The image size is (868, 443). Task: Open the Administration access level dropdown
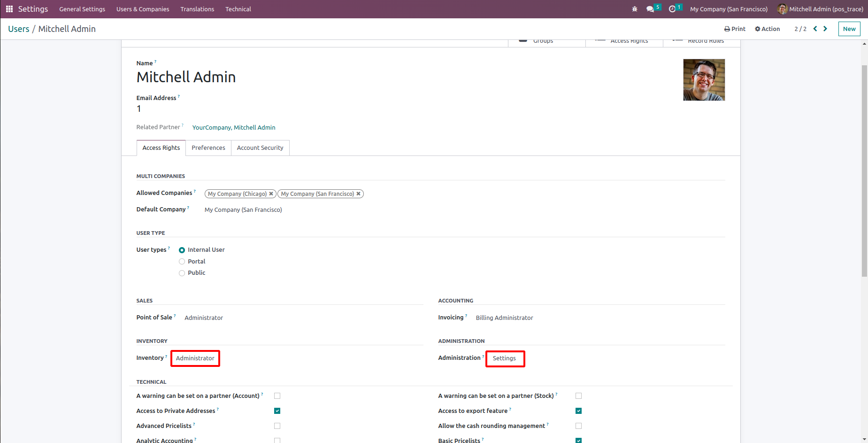click(505, 358)
